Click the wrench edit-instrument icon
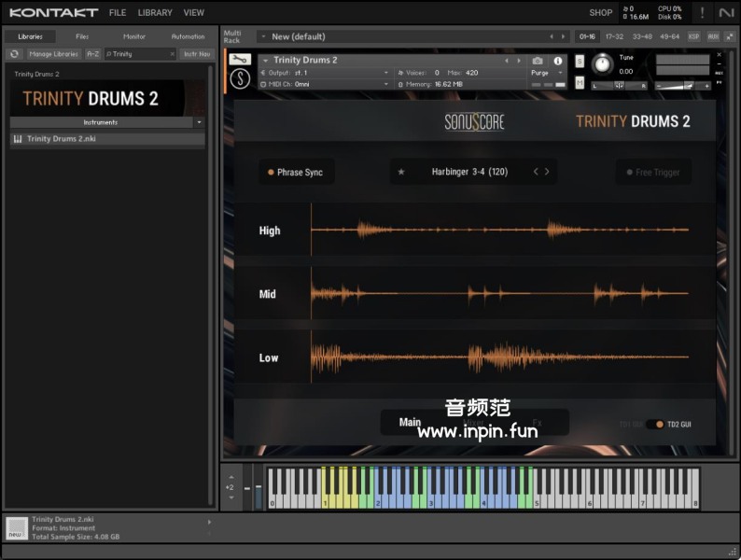This screenshot has width=741, height=560. click(240, 60)
